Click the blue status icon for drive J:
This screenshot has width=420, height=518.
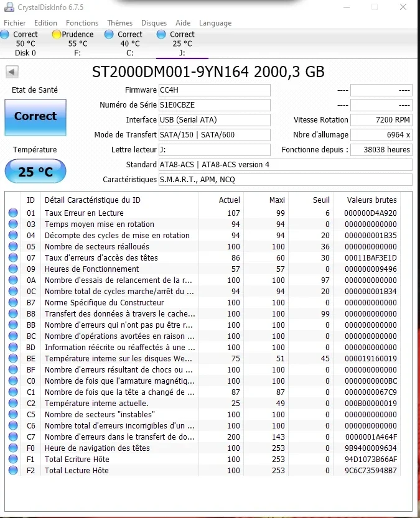pos(161,34)
